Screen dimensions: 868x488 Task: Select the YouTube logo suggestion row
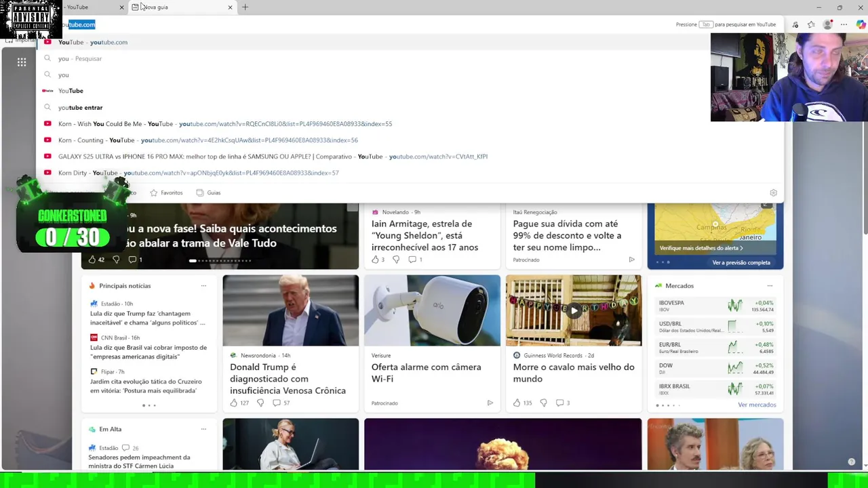pos(410,91)
